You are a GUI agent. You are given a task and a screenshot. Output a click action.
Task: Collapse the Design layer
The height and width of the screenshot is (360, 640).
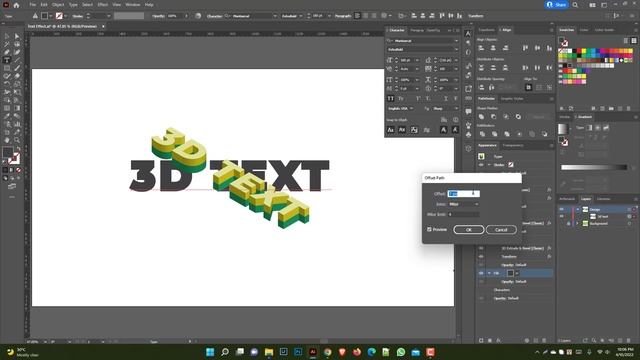578,209
